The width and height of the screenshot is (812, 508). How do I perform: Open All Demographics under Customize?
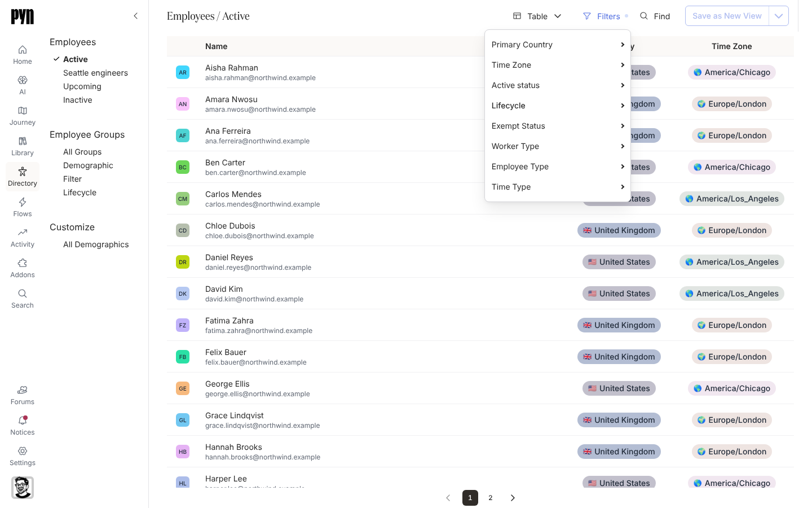pyautogui.click(x=96, y=244)
